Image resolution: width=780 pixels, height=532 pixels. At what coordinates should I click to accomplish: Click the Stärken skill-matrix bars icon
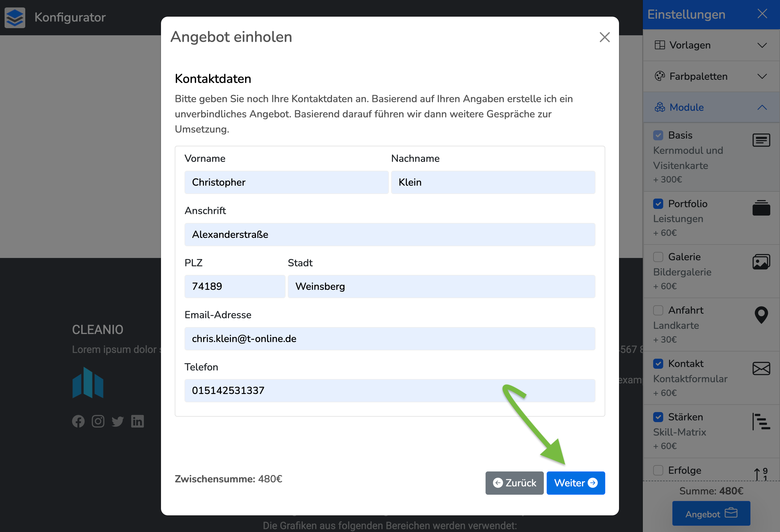pos(761,422)
